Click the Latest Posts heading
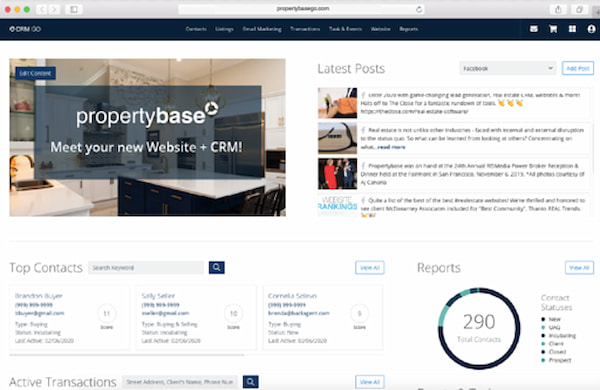This screenshot has width=600, height=390. (x=351, y=69)
